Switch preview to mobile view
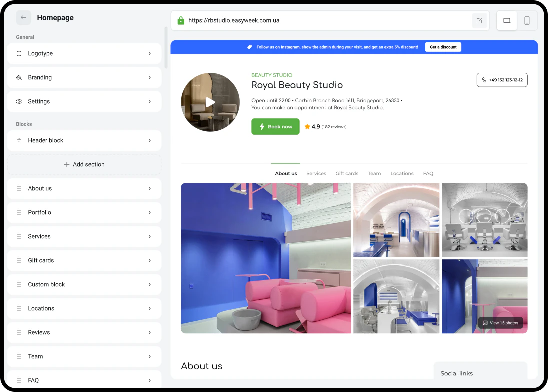The width and height of the screenshot is (548, 392). click(528, 20)
